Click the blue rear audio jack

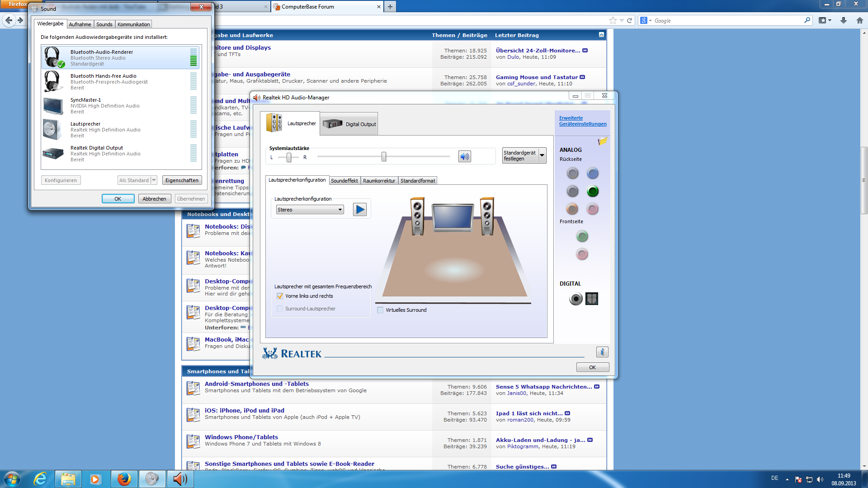pos(592,173)
